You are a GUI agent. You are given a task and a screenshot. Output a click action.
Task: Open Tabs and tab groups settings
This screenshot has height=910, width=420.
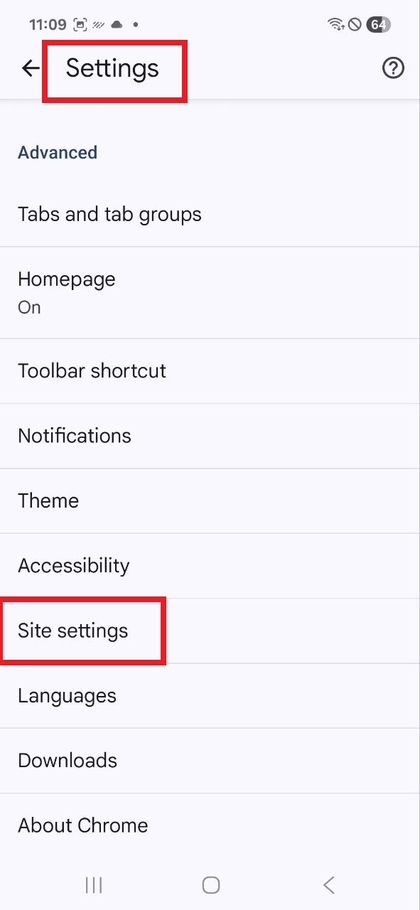[210, 214]
